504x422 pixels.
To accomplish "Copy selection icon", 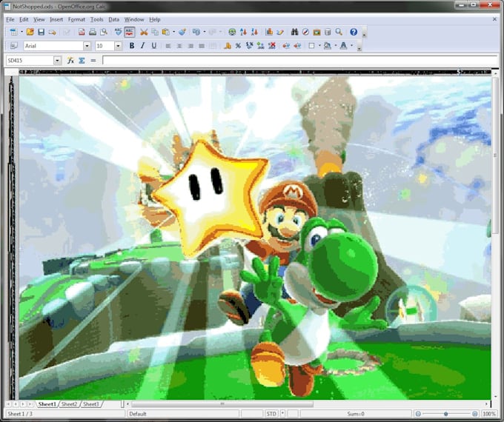I will coord(155,32).
